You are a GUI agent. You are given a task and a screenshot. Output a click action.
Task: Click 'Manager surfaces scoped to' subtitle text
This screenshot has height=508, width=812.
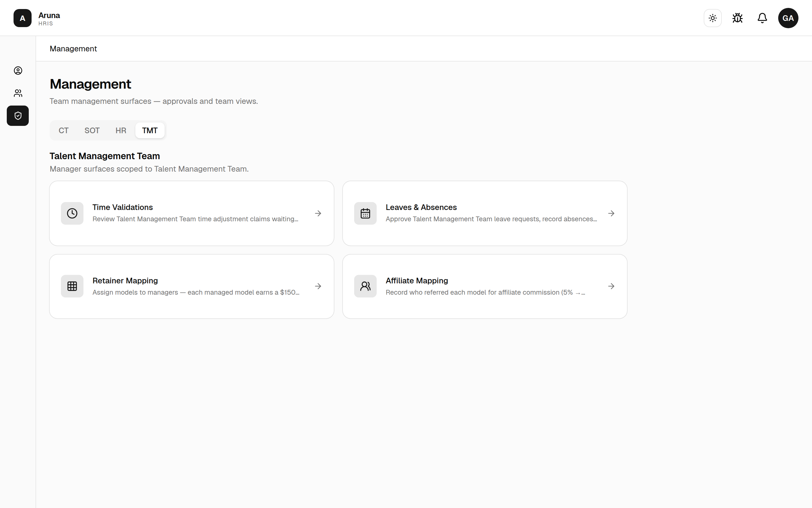pyautogui.click(x=149, y=169)
